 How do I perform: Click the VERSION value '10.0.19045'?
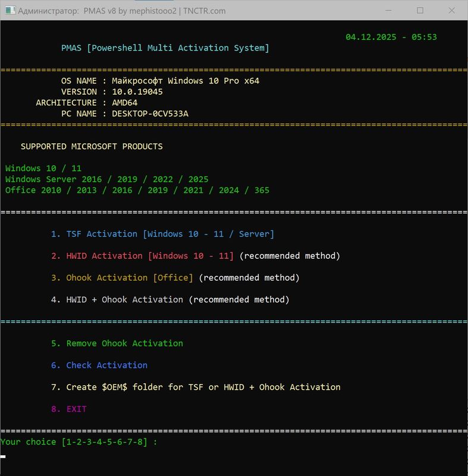[137, 92]
